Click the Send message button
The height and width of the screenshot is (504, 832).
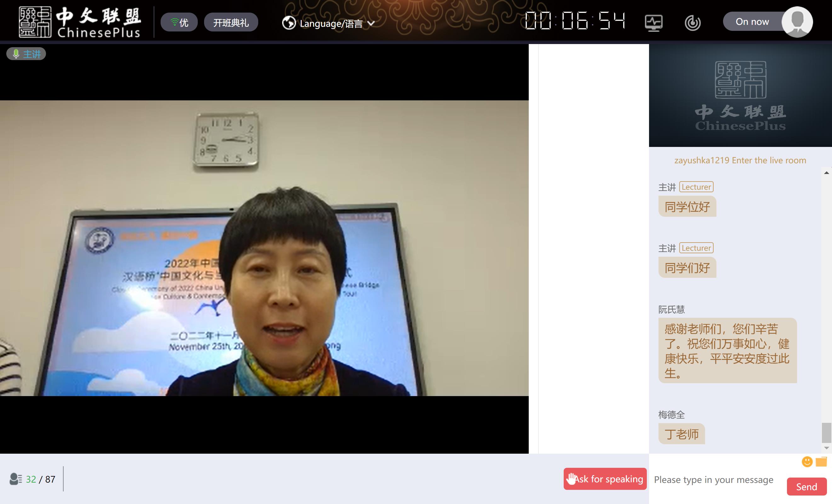(x=806, y=486)
